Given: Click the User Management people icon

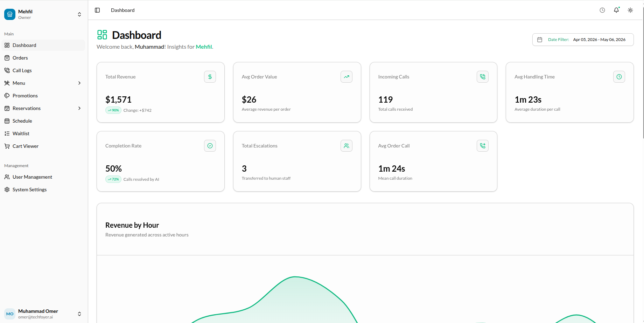Looking at the screenshot, I should pyautogui.click(x=7, y=177).
